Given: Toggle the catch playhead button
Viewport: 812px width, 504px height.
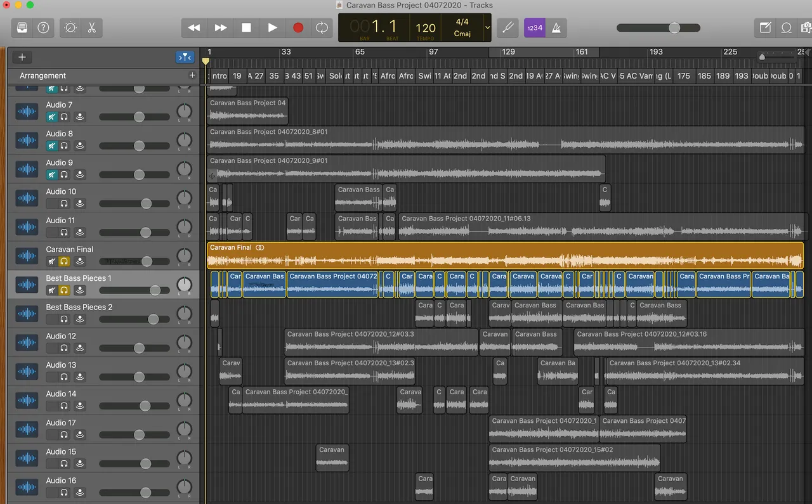Looking at the screenshot, I should coord(185,57).
